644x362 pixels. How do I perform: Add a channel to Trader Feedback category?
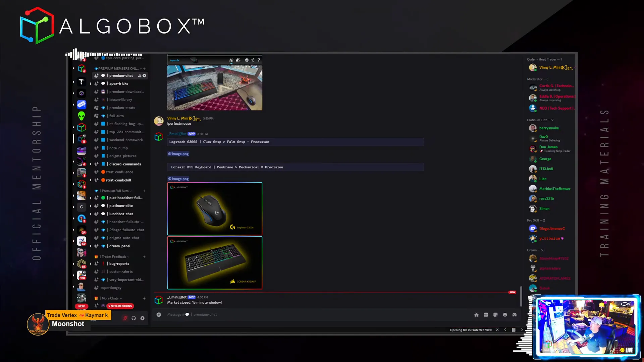tap(144, 257)
